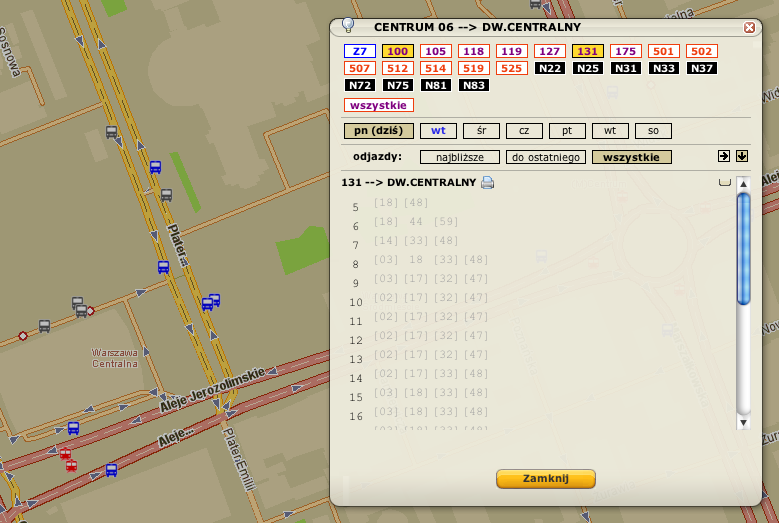Click the down arrow layout icon
Screen dimensions: 779x523
pyautogui.click(x=742, y=156)
